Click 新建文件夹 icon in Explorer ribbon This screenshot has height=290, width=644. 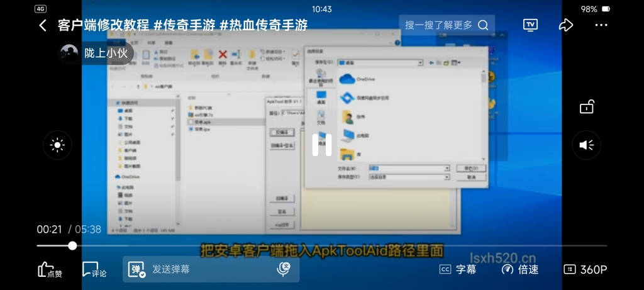252,55
